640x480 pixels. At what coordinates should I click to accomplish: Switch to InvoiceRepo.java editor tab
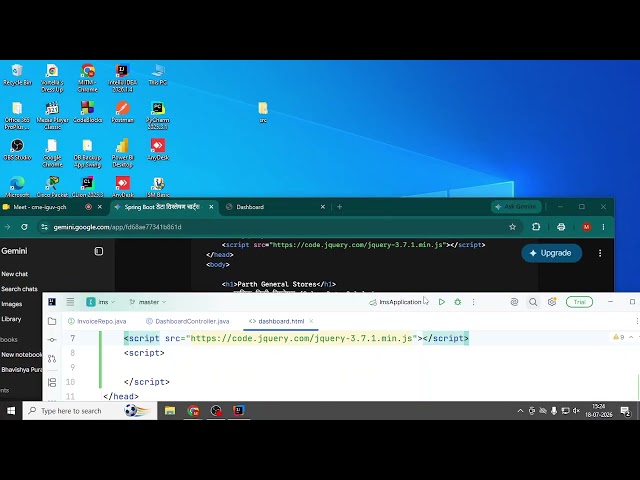click(x=97, y=321)
